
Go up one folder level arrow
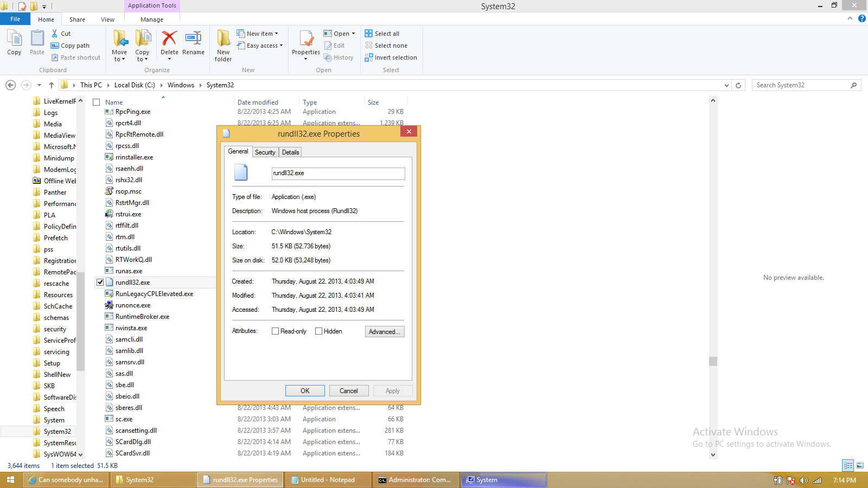(x=52, y=85)
